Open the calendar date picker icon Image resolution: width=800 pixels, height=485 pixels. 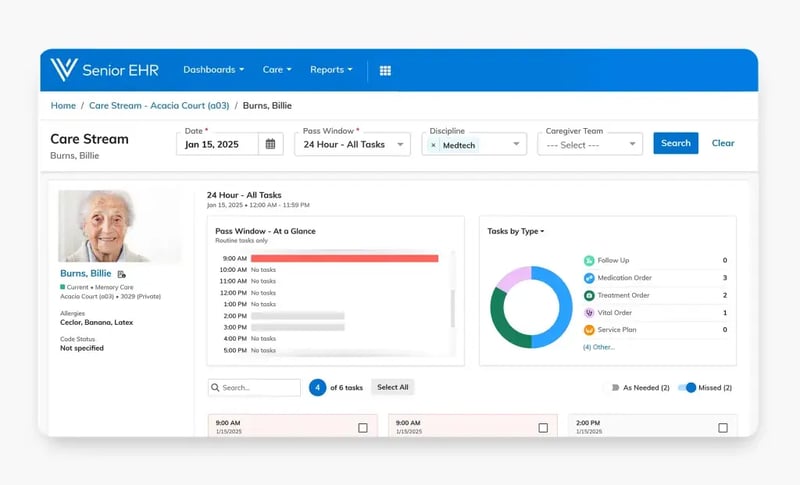click(x=270, y=144)
